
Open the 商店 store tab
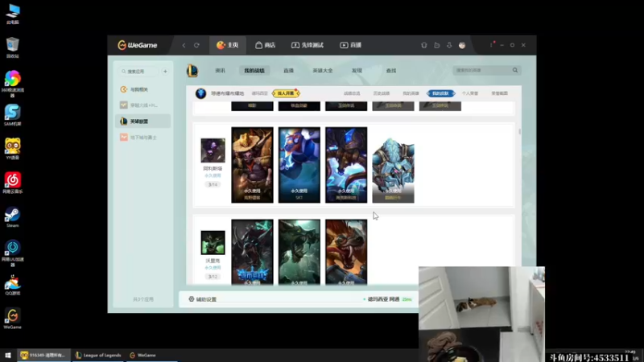coord(266,45)
